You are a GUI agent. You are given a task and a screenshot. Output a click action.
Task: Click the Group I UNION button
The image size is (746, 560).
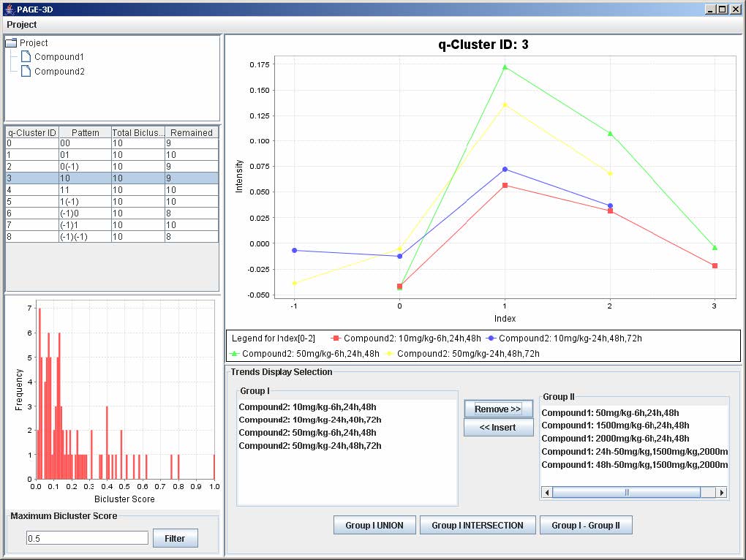coord(374,525)
